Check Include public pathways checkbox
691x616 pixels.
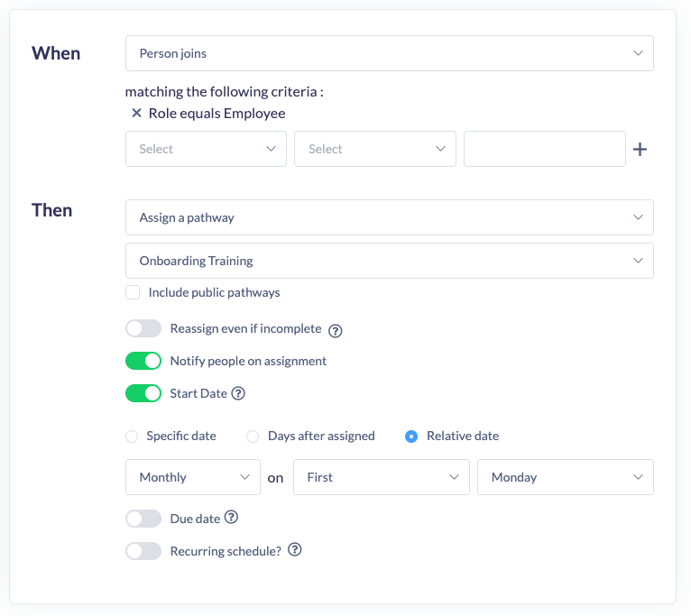133,292
